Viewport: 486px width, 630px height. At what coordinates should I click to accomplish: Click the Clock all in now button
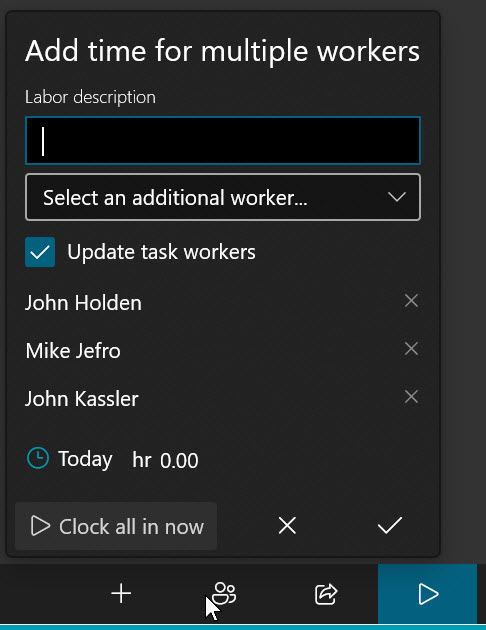[x=116, y=526]
